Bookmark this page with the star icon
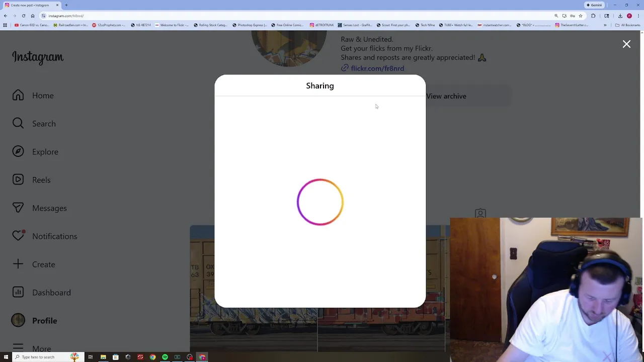 580,16
